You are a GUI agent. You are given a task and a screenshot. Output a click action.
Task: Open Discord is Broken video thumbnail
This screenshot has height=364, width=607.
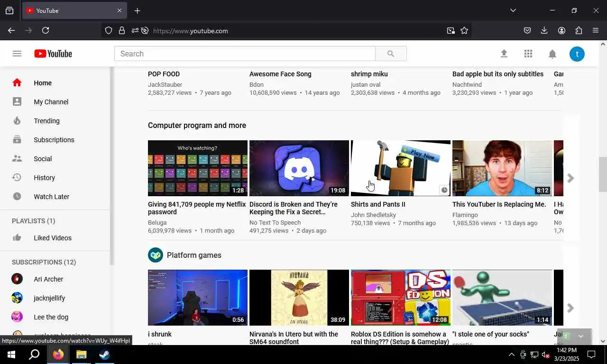pyautogui.click(x=299, y=168)
